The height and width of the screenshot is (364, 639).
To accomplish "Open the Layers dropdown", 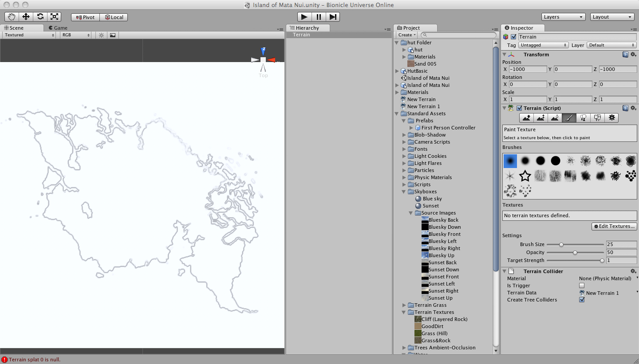I will [x=564, y=17].
